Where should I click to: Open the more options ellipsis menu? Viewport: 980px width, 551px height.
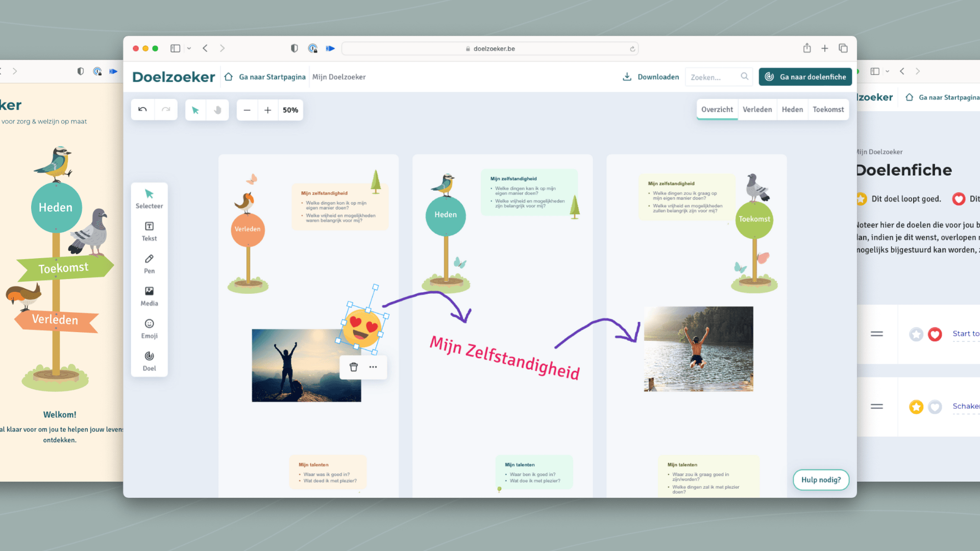[x=373, y=367]
